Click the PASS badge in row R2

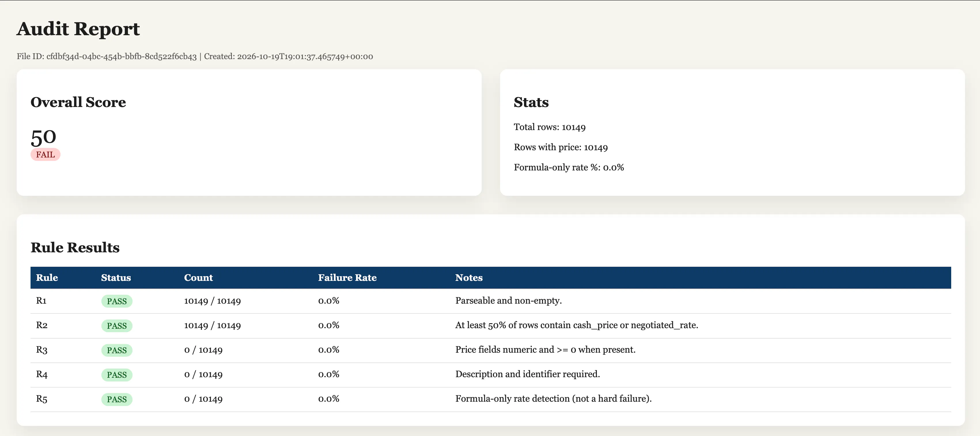tap(117, 326)
